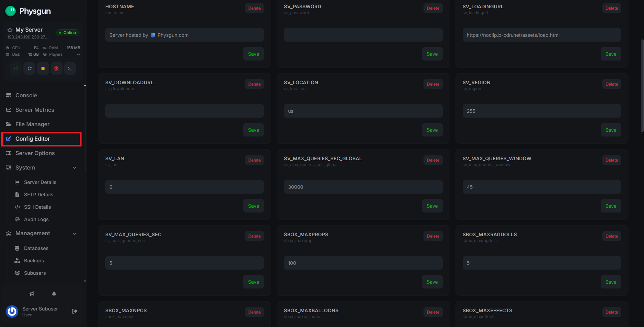Click the server IP address 193.243.190.230
The height and width of the screenshot is (327, 644).
28,37
